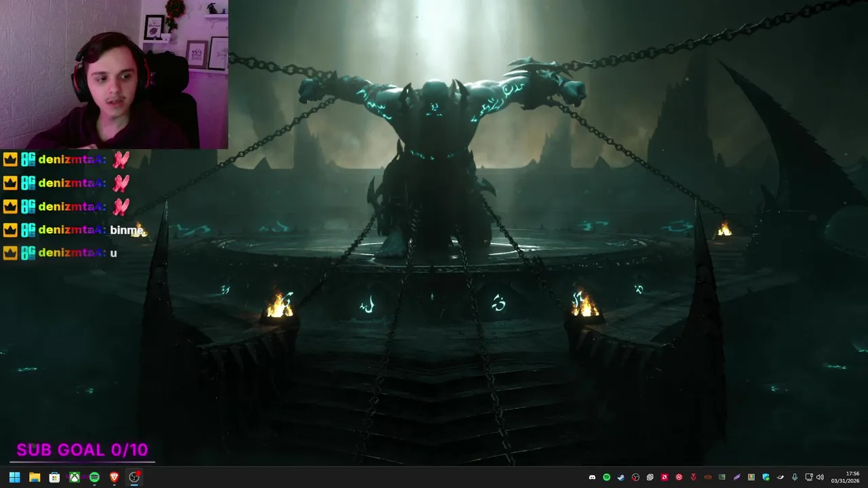Open the Steam tray icon

point(621,477)
